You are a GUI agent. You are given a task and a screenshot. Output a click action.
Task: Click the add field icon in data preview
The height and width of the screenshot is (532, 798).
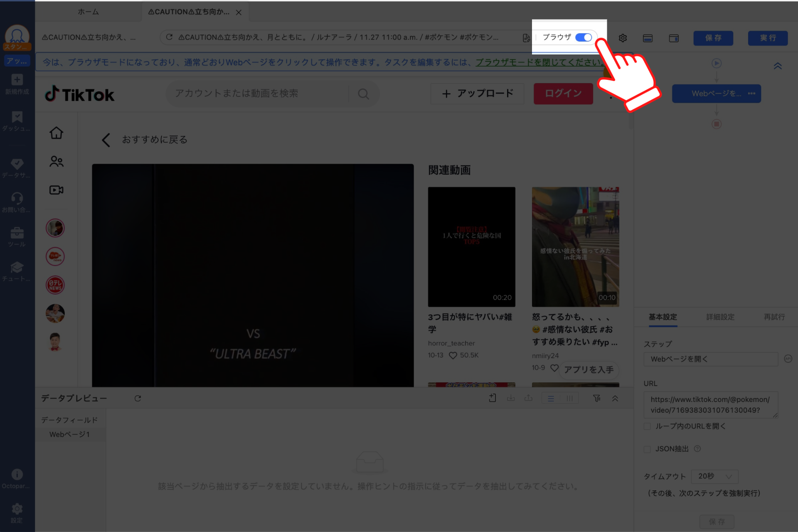493,398
